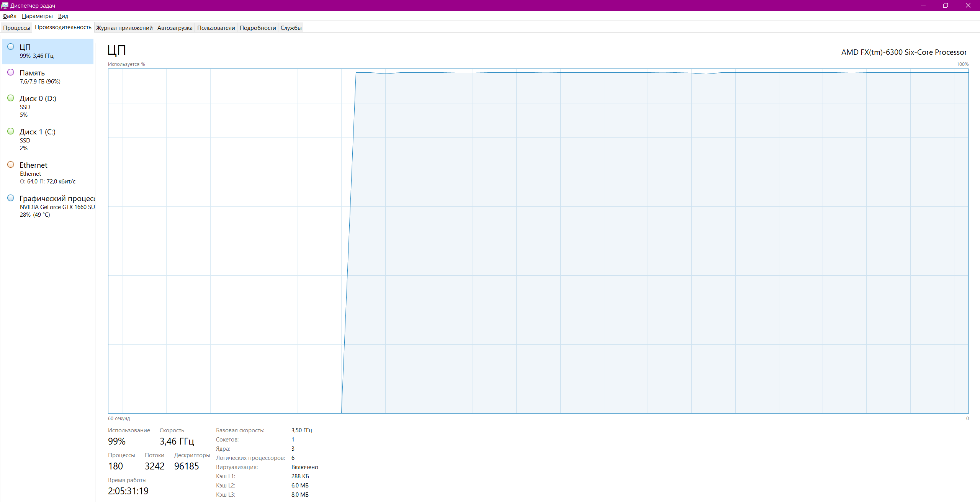Image resolution: width=980 pixels, height=502 pixels.
Task: Open the Параметры menu
Action: click(x=37, y=16)
